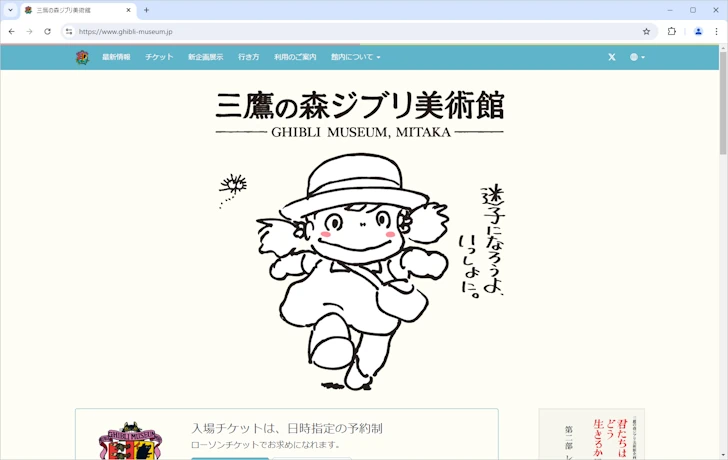Minimize the browser window
Viewport: 728px width, 460px height.
(x=670, y=10)
